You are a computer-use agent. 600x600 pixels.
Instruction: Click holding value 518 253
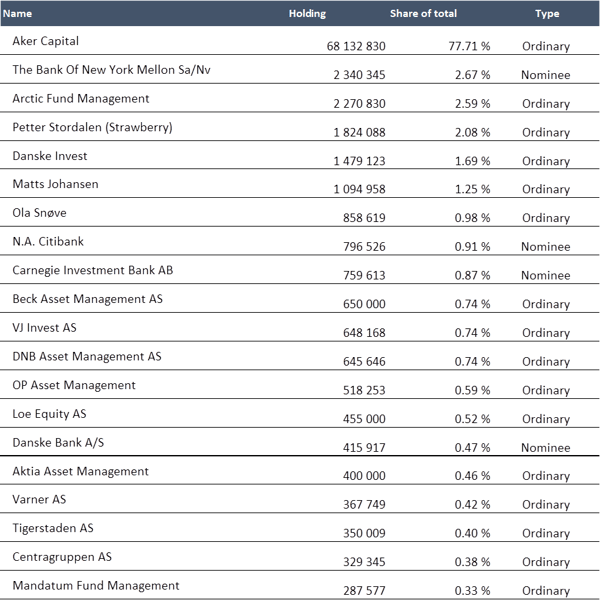364,390
